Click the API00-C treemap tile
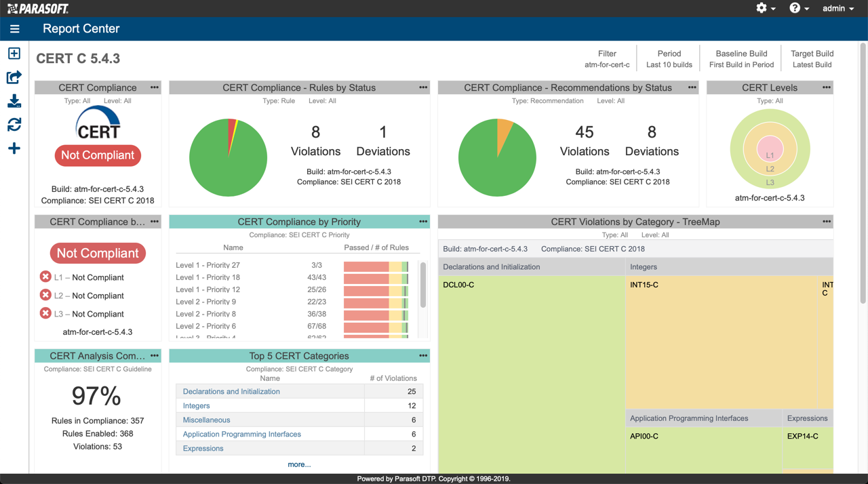 tap(703, 450)
